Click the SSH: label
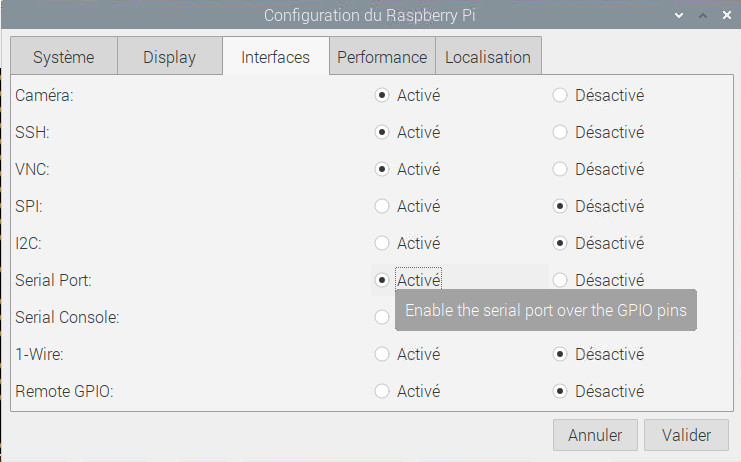This screenshot has width=741, height=462. click(x=32, y=132)
